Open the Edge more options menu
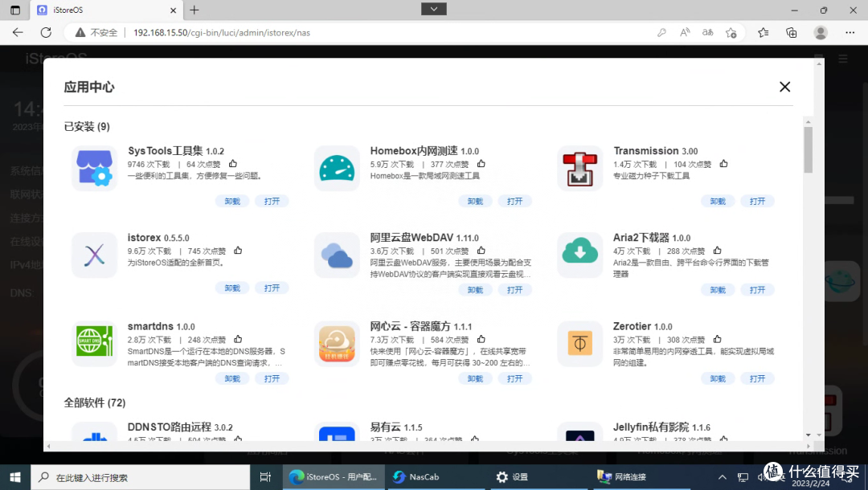The image size is (868, 490). [850, 33]
